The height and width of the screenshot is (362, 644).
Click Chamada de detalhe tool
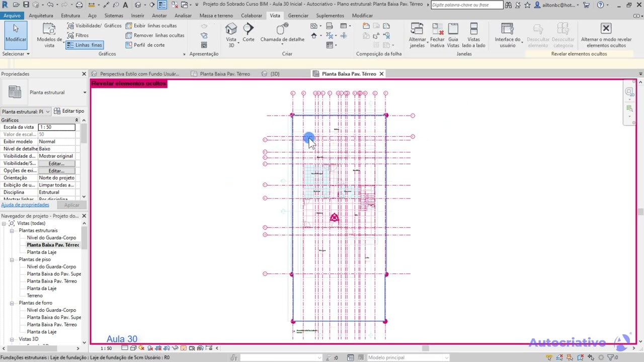282,34
